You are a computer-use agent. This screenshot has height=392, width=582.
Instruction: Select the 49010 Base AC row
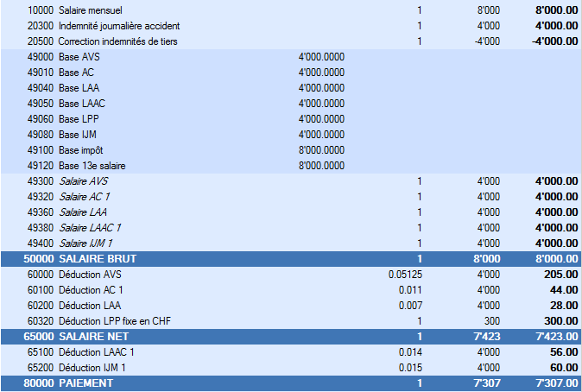point(291,73)
